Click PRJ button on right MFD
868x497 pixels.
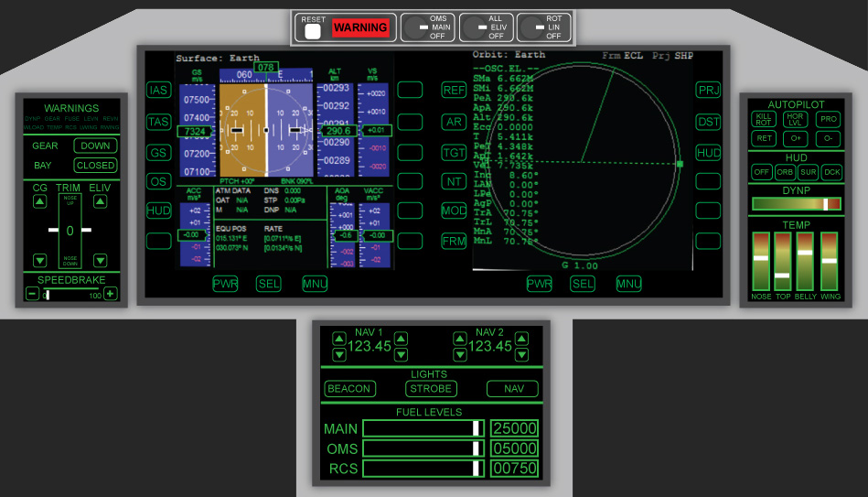click(708, 90)
